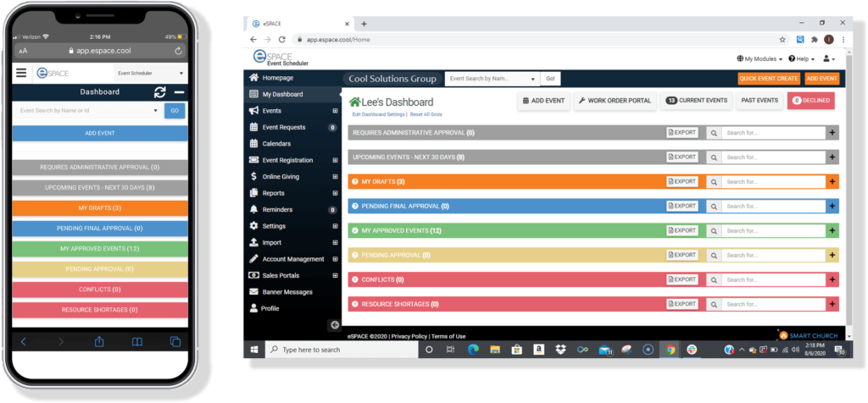The width and height of the screenshot is (868, 403).
Task: Open the mobile Event Scheduler dropdown
Action: pyautogui.click(x=150, y=73)
